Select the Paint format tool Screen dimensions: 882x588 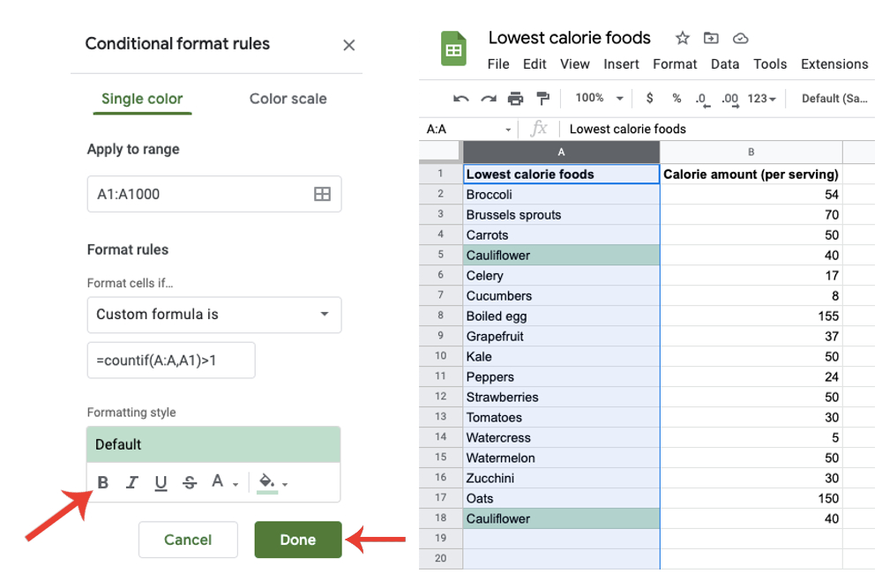coord(542,98)
